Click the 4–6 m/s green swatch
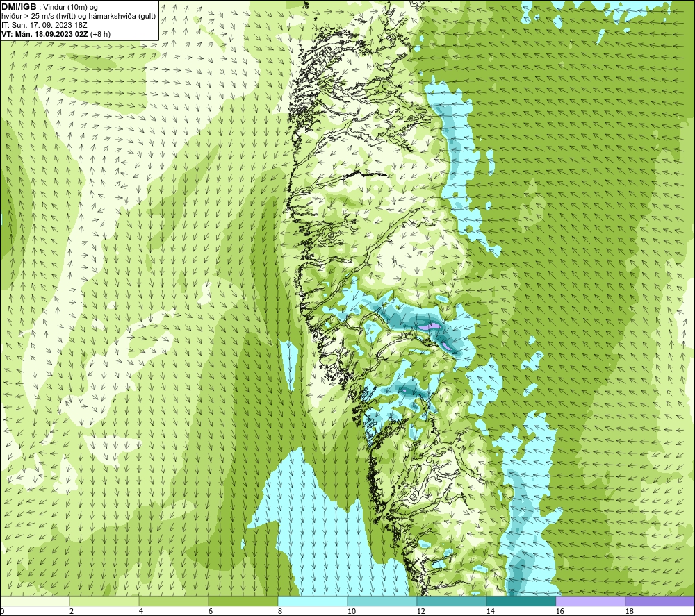The height and width of the screenshot is (616, 695). point(174,601)
